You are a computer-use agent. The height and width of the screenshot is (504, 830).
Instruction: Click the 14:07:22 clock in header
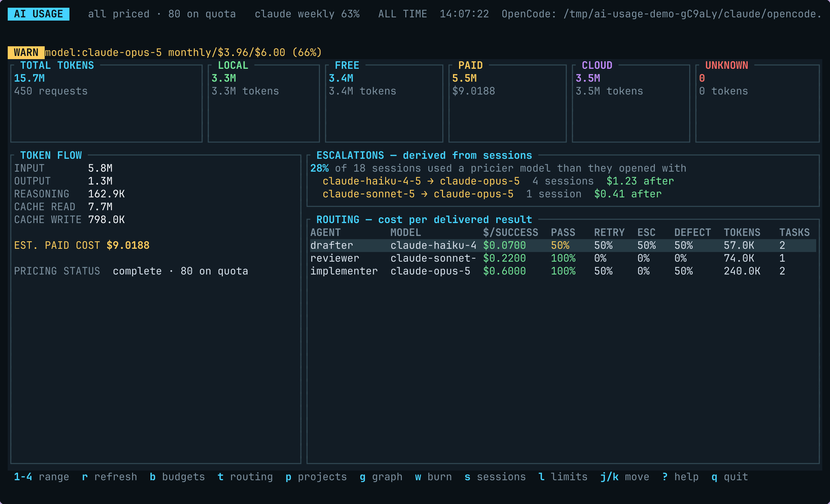[464, 14]
